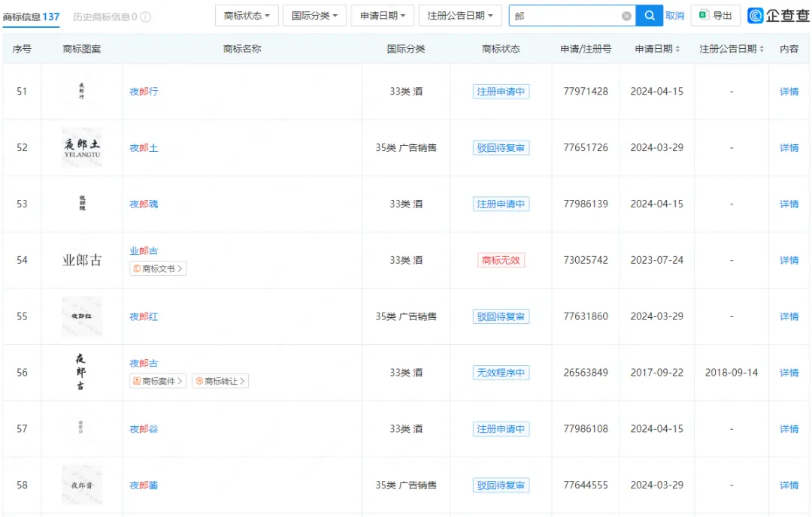
Task: Click the 业郎古 trademark image
Action: click(82, 260)
